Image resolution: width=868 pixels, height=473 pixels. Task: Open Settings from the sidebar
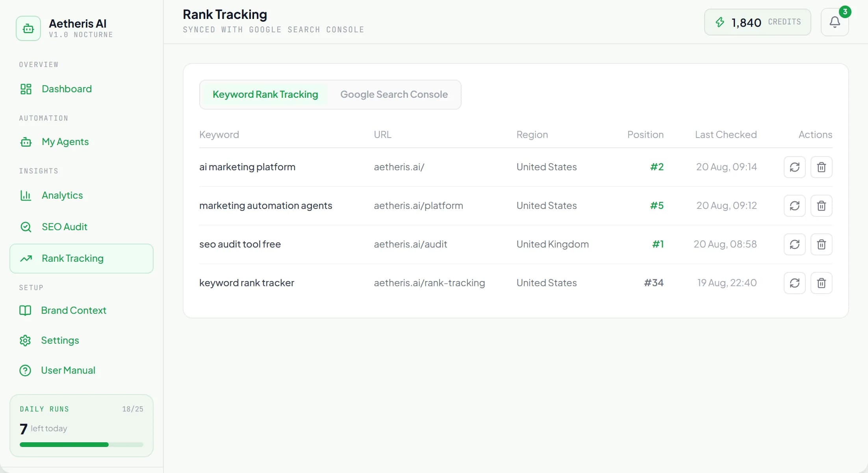[x=82, y=341]
